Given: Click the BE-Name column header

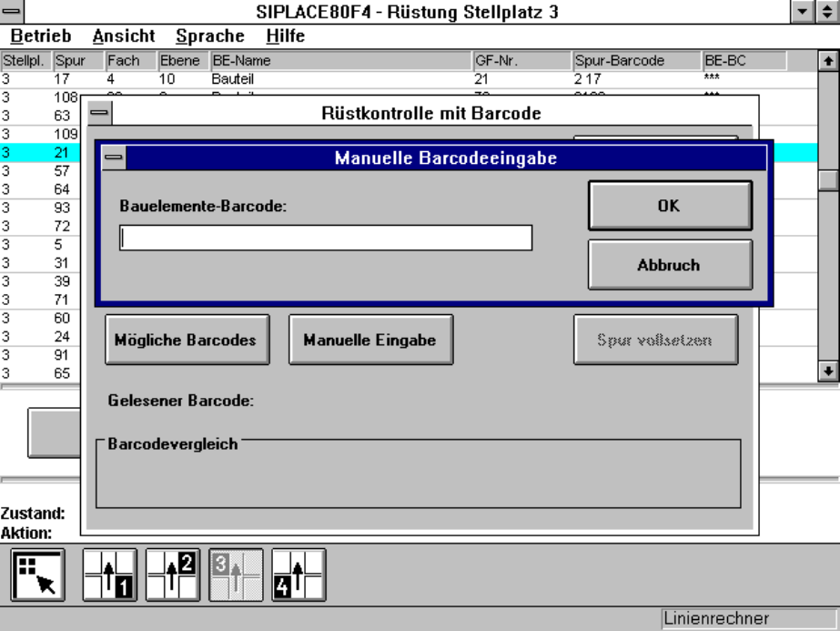Looking at the screenshot, I should (341, 61).
